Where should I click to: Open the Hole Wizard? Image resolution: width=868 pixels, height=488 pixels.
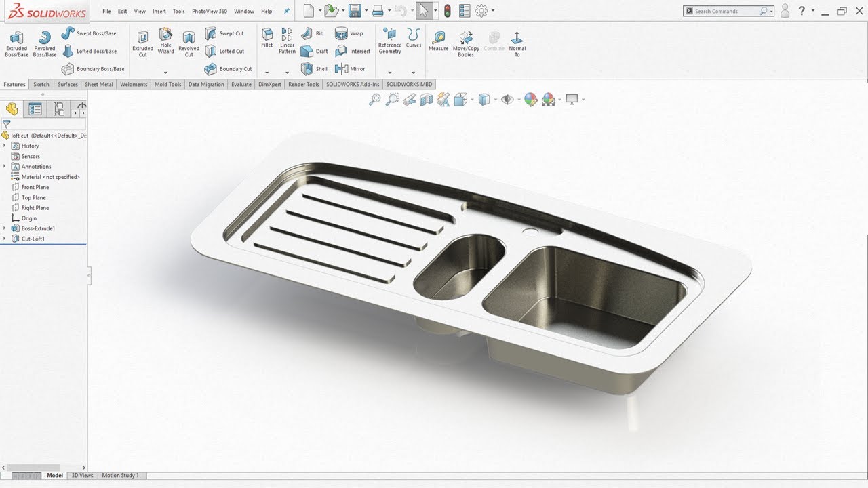[x=165, y=41]
